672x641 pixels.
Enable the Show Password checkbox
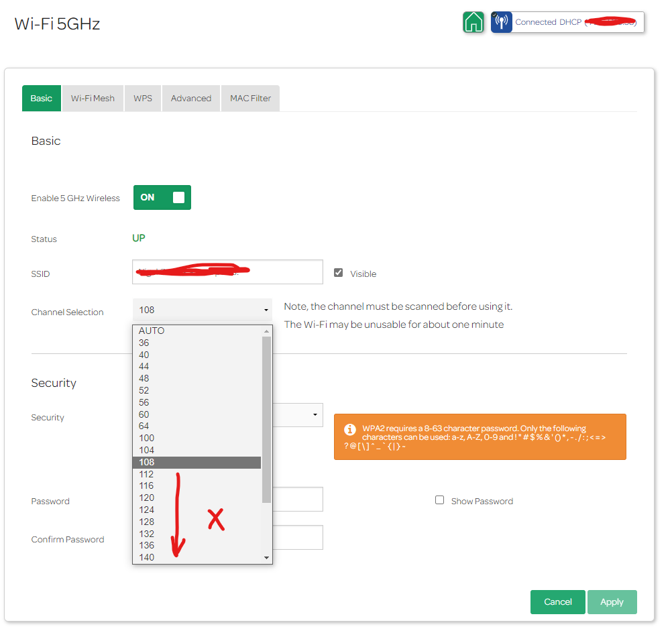point(440,500)
